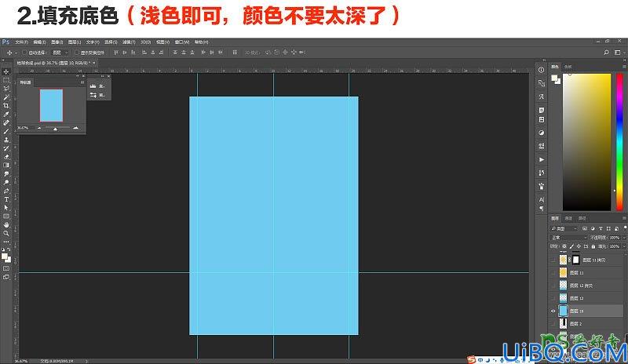Close the document tab
Image resolution: width=628 pixels, height=364 pixels.
click(x=94, y=63)
